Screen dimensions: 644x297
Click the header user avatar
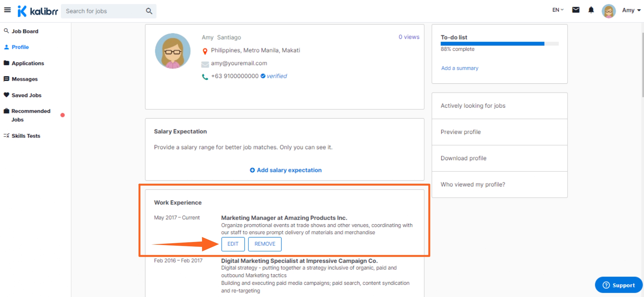pyautogui.click(x=608, y=11)
